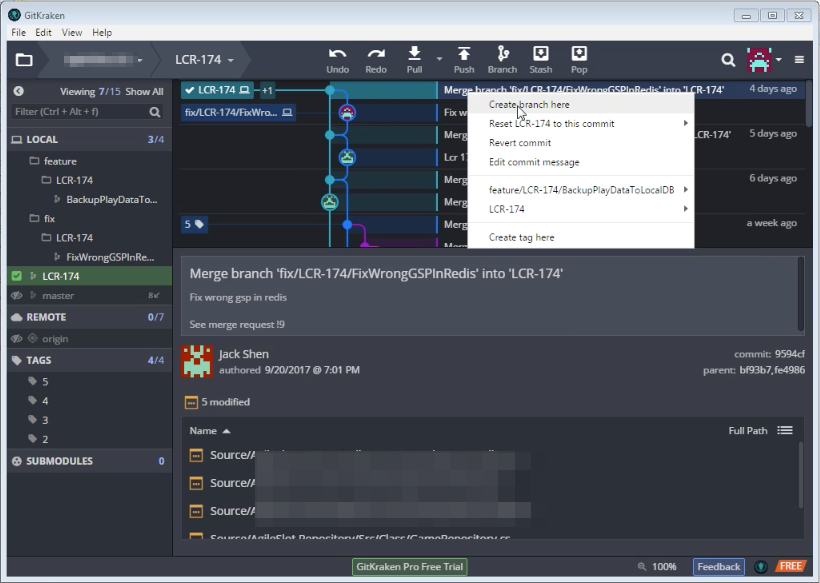Collapse the fix folder

click(42, 219)
